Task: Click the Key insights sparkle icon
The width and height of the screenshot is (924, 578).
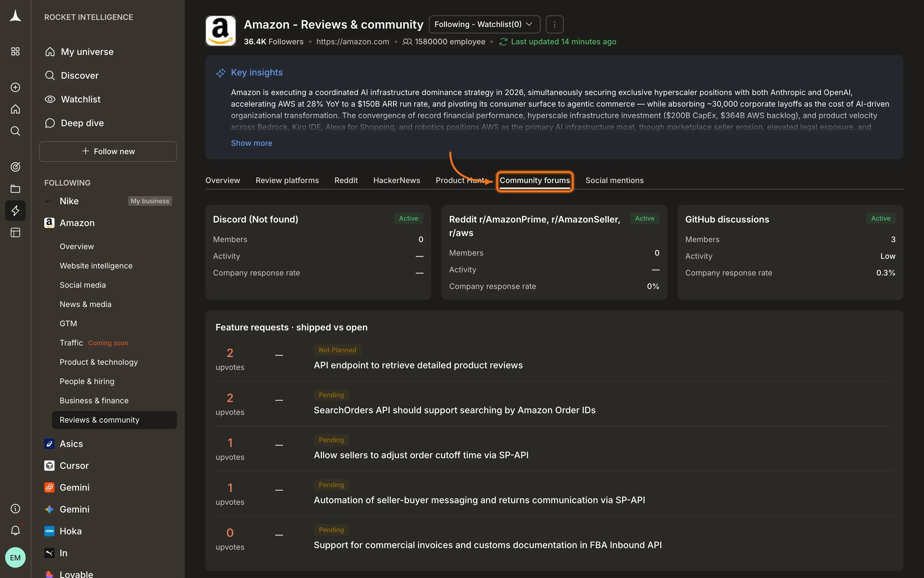Action: click(x=221, y=73)
